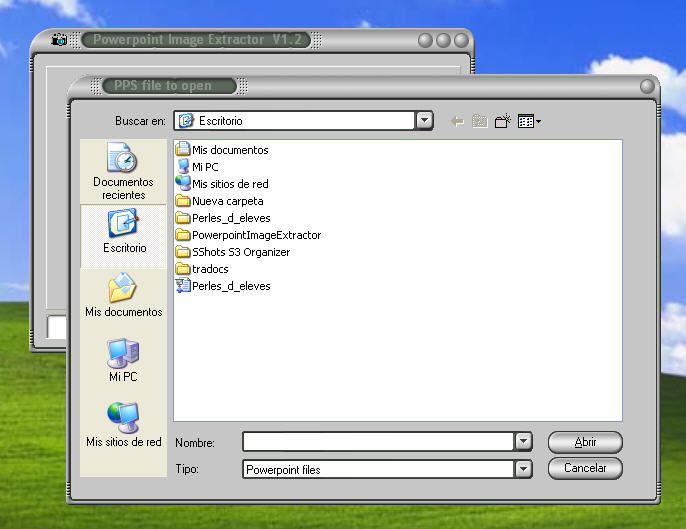Screen dimensions: 686x529
Task: Expand the Tipo file type dropdown
Action: coord(522,469)
